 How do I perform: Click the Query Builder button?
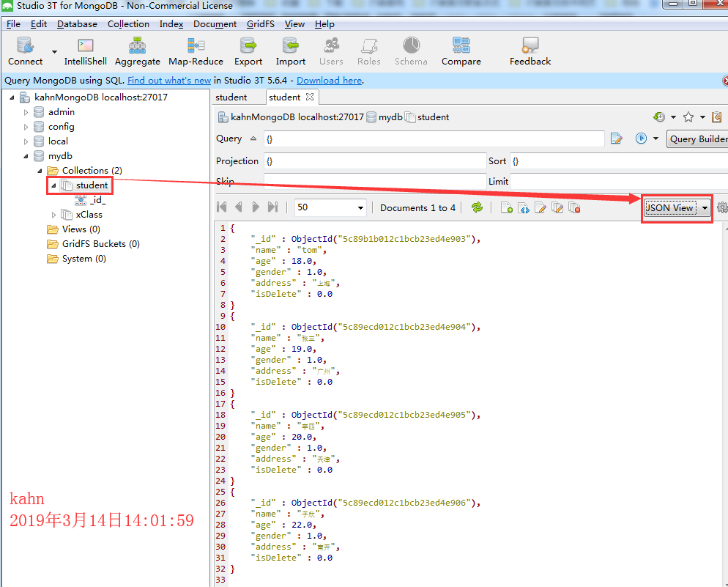[697, 139]
